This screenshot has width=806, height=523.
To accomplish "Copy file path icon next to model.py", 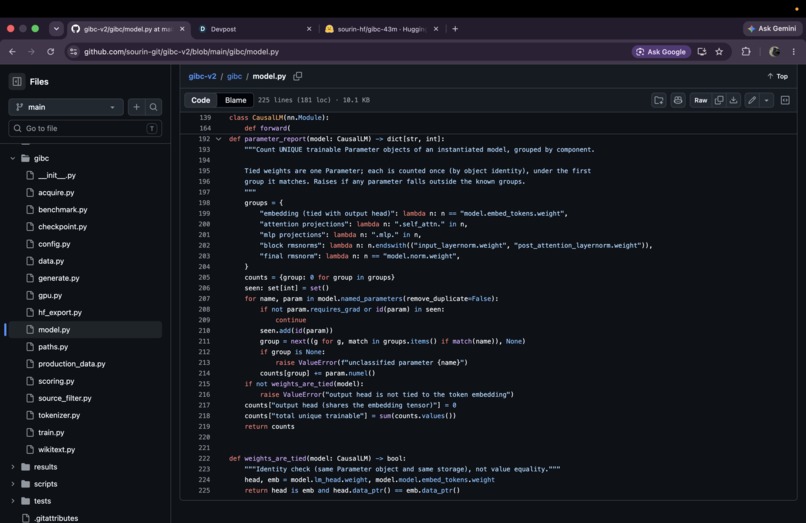I will tap(298, 76).
